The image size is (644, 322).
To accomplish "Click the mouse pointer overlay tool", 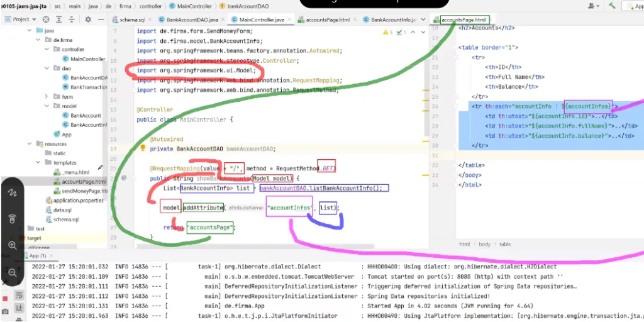I will pos(13,219).
